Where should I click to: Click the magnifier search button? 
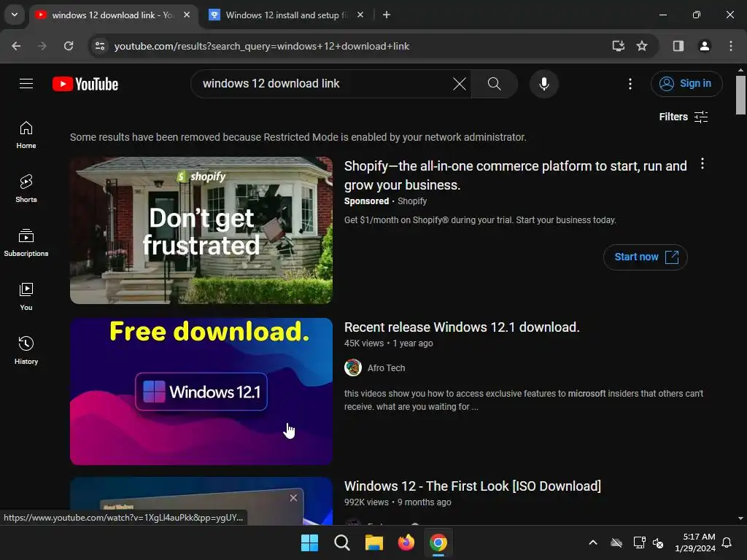pos(494,84)
